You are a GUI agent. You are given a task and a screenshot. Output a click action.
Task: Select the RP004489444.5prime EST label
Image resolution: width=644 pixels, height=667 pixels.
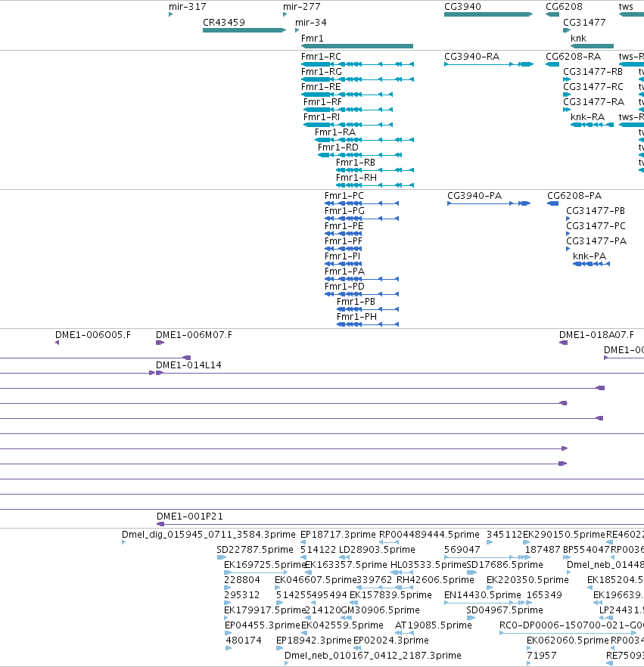tap(429, 534)
